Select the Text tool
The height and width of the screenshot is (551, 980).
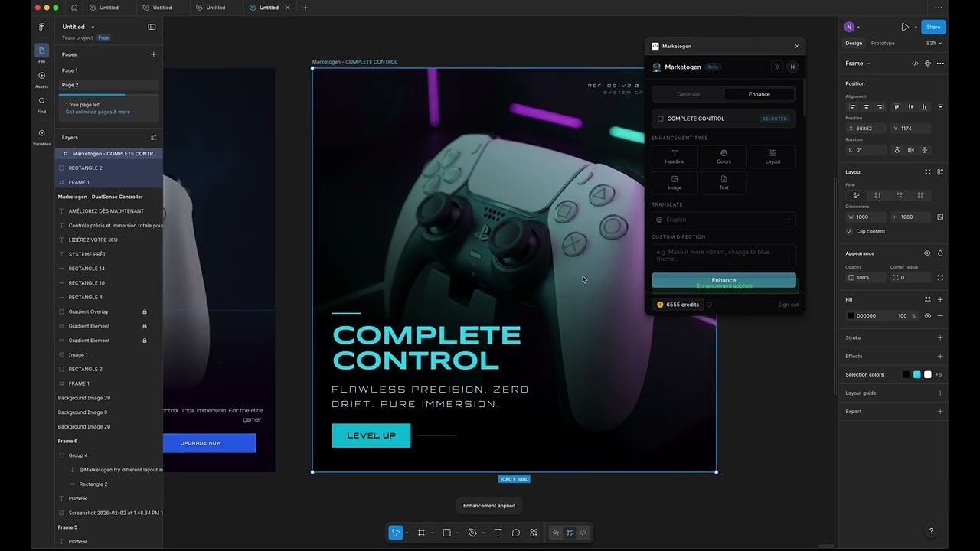coord(498,533)
